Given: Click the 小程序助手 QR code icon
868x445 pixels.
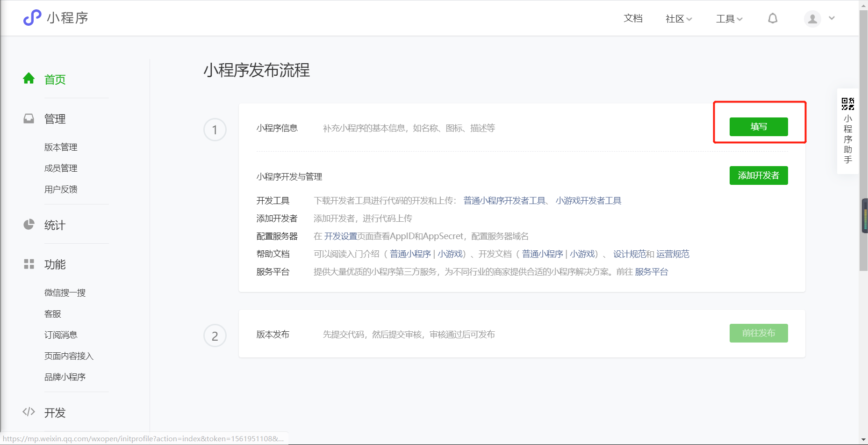Looking at the screenshot, I should [848, 104].
